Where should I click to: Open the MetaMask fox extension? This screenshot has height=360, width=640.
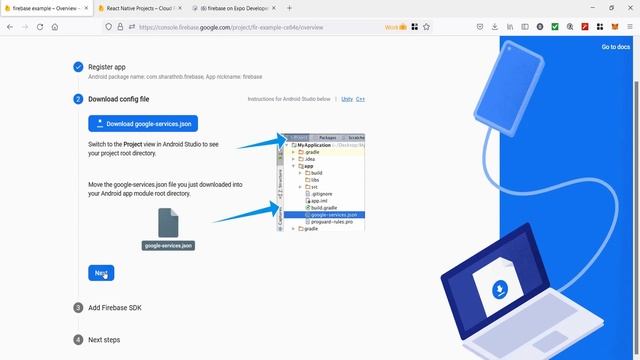(615, 27)
